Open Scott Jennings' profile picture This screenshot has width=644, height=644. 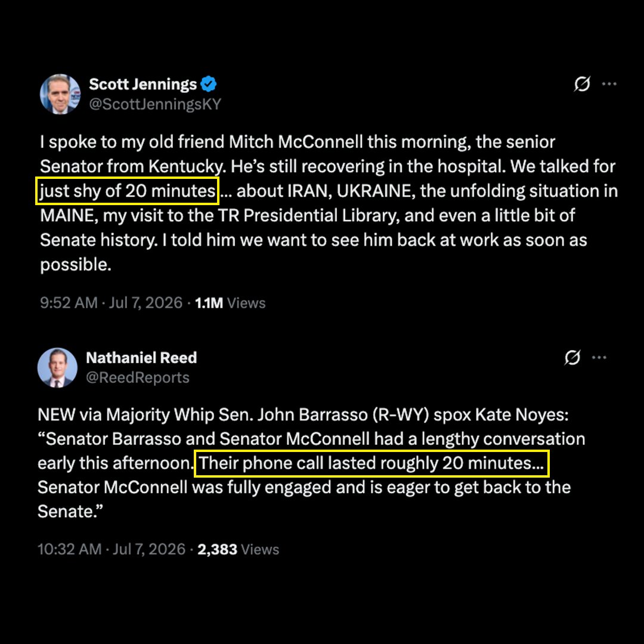[x=60, y=94]
